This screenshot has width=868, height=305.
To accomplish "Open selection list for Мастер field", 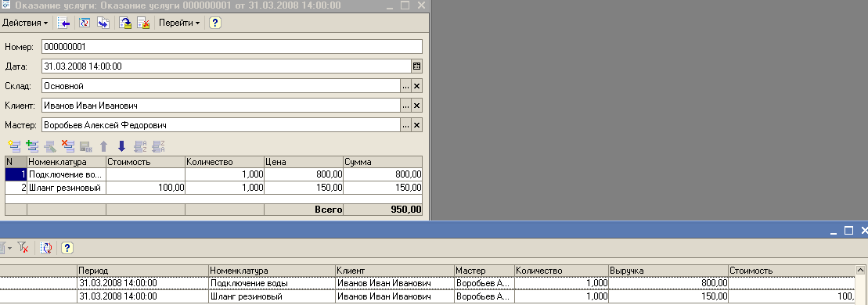I will pyautogui.click(x=405, y=125).
